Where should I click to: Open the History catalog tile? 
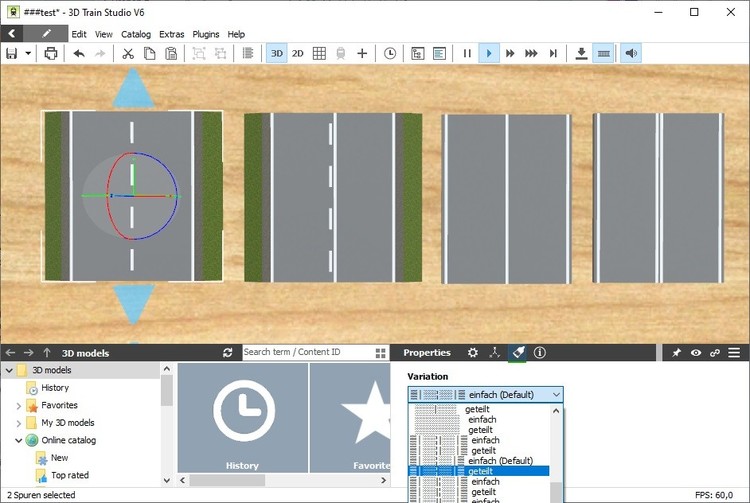click(x=242, y=417)
